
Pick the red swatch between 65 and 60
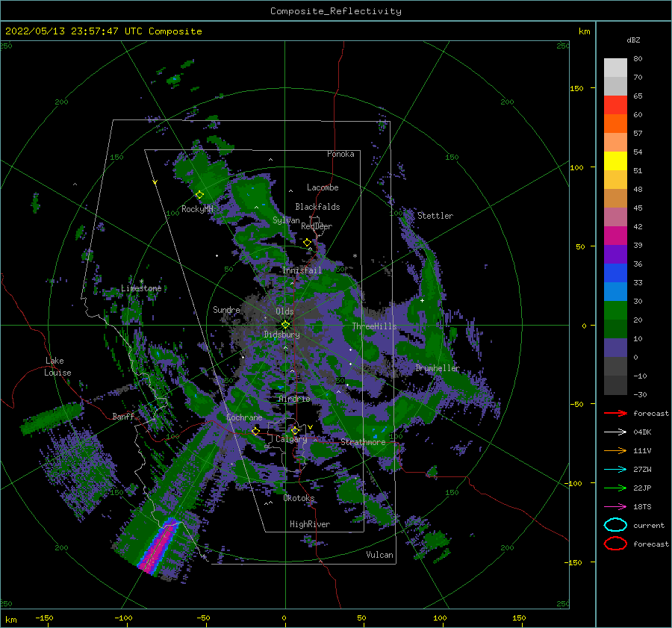[x=615, y=105]
